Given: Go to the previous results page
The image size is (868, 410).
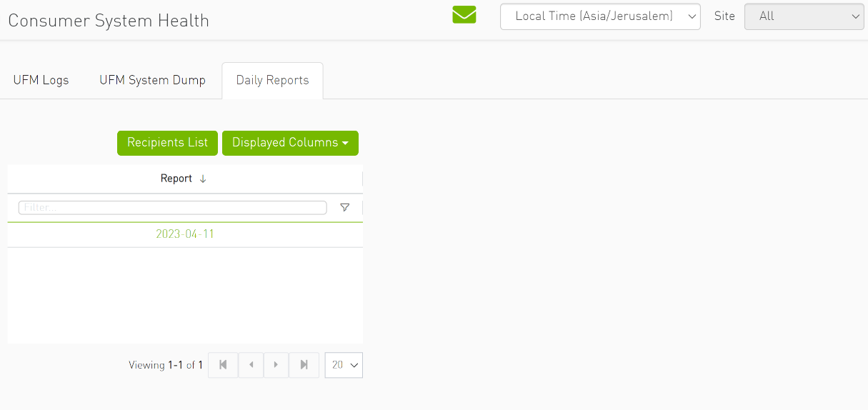Looking at the screenshot, I should tap(251, 365).
